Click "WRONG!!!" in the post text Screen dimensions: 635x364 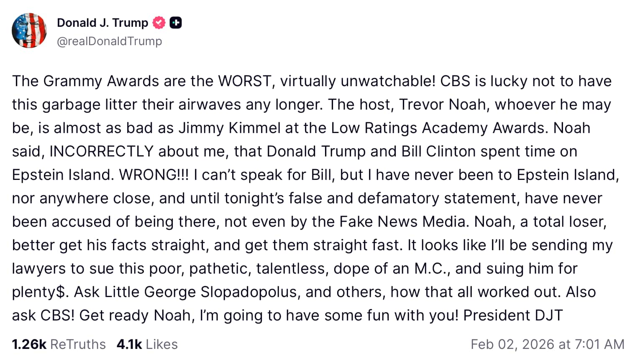154,175
